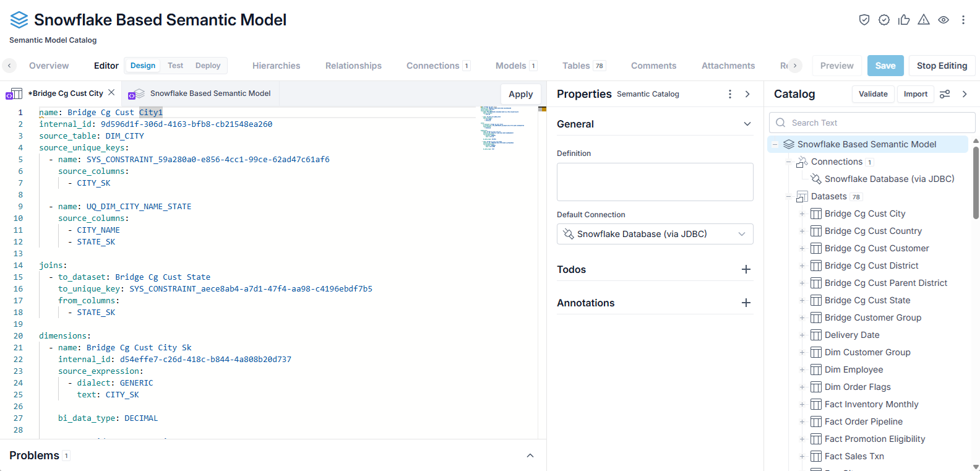Click the search magnifier icon in Catalog
This screenshot has width=980, height=471.
781,123
